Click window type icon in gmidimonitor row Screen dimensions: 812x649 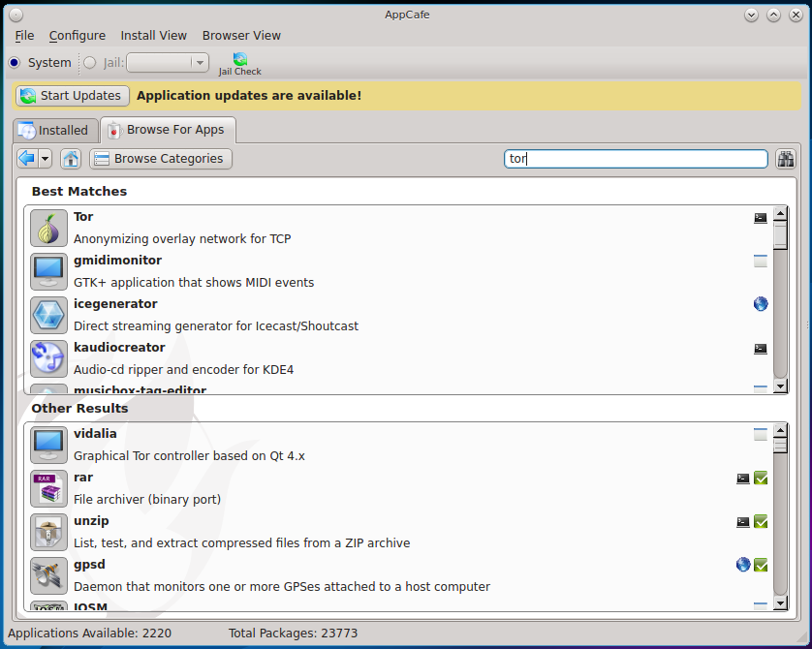point(761,261)
